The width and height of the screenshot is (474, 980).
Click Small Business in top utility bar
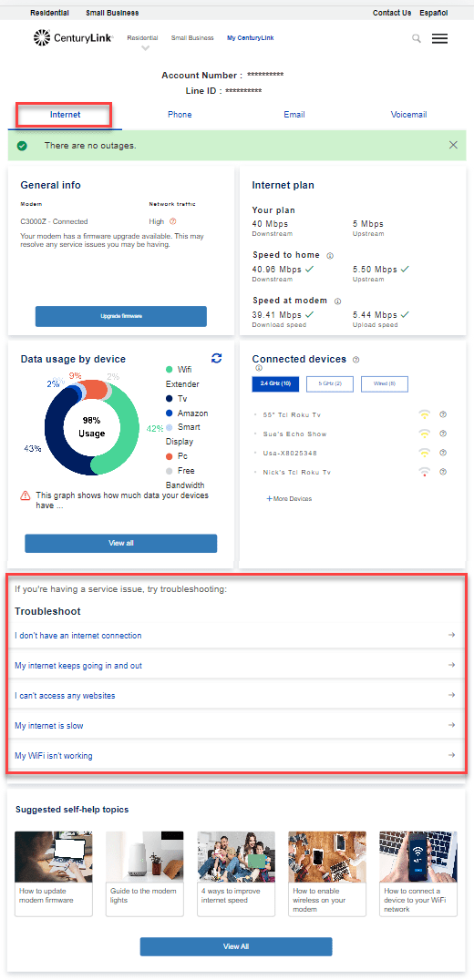coord(112,13)
